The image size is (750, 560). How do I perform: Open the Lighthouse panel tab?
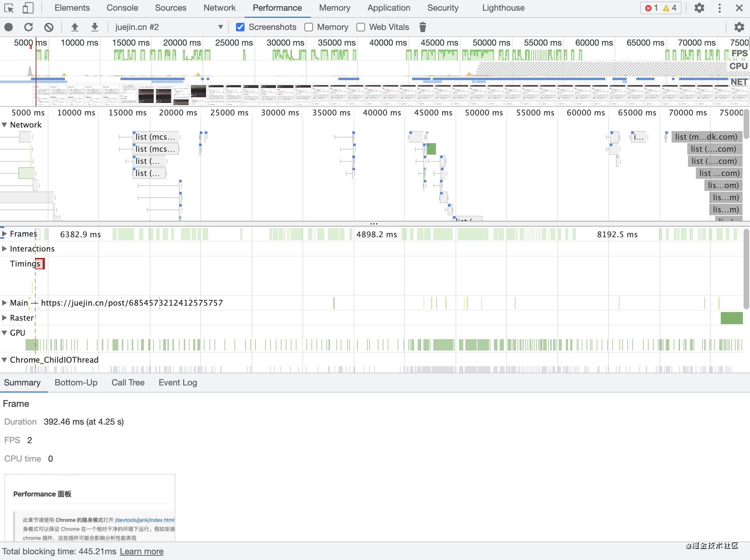tap(503, 8)
